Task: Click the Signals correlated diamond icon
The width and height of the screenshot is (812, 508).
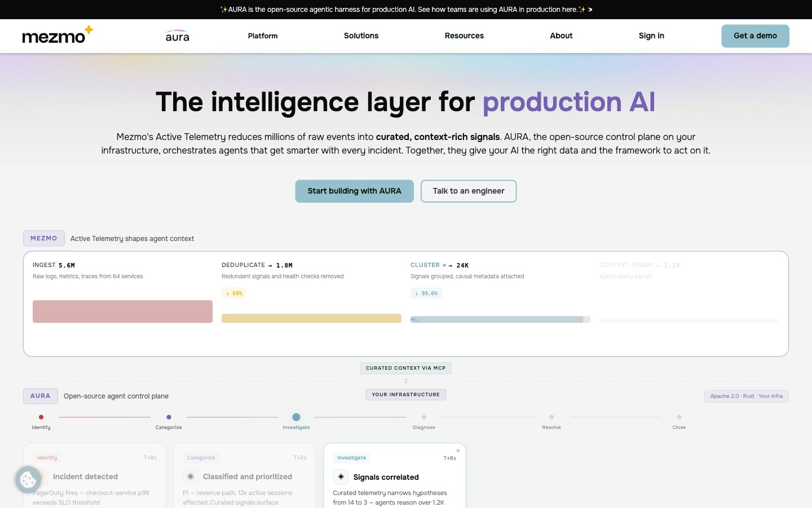Action: (341, 477)
